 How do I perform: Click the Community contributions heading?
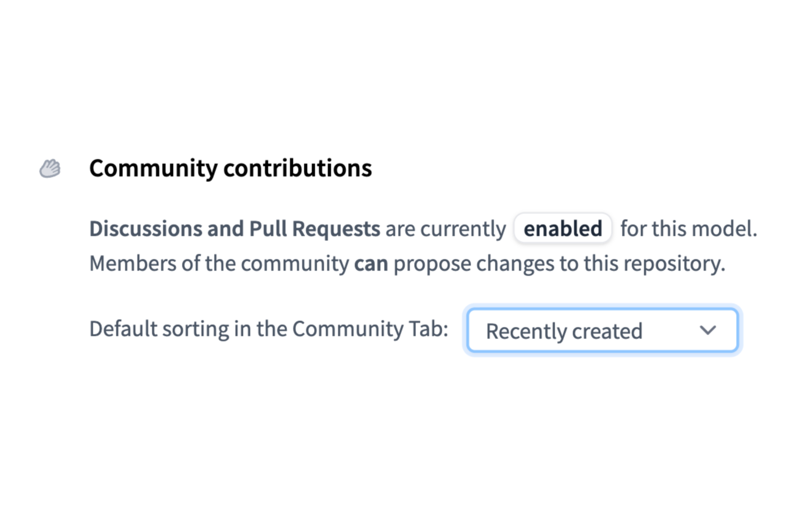tap(231, 168)
